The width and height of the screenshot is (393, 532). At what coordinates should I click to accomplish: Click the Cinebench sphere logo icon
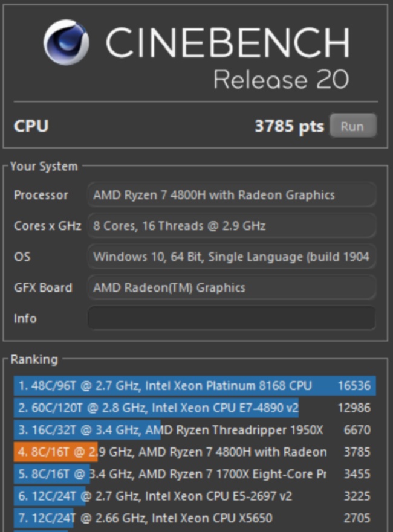[67, 42]
